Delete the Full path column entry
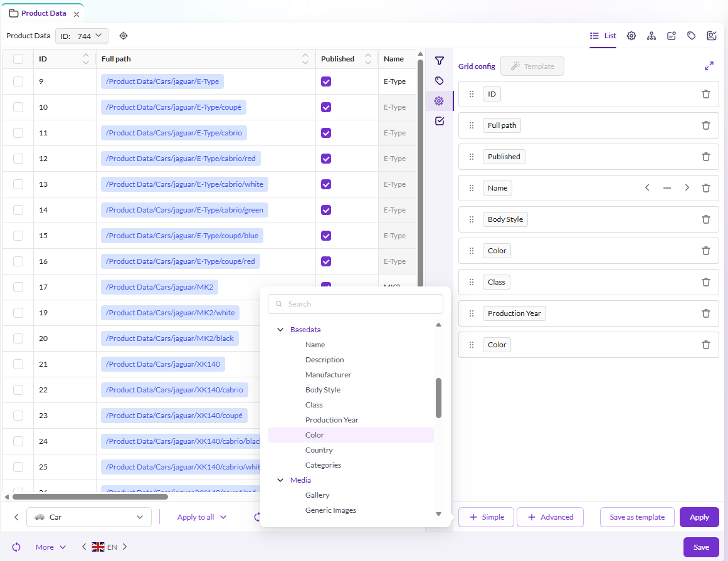Viewport: 728px width, 561px height. (x=705, y=125)
